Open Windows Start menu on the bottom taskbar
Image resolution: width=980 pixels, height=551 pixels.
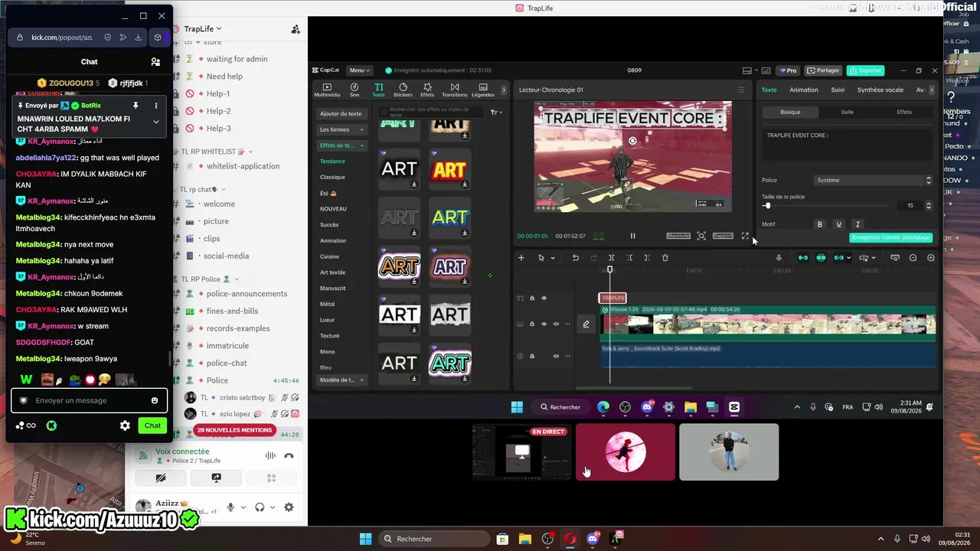click(365, 539)
